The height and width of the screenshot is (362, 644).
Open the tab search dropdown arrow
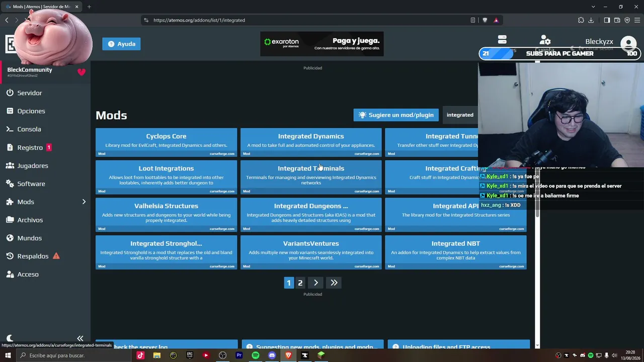pos(593,7)
